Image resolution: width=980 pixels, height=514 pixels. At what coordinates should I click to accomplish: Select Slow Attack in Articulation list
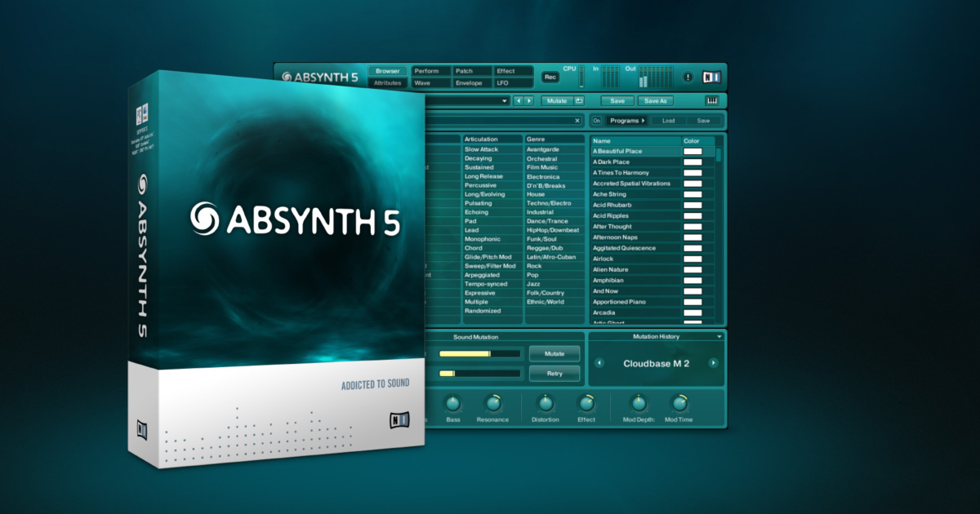(x=492, y=149)
